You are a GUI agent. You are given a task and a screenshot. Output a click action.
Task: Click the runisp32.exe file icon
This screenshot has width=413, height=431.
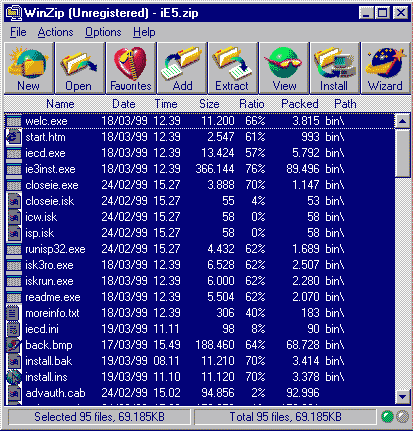pyautogui.click(x=14, y=249)
